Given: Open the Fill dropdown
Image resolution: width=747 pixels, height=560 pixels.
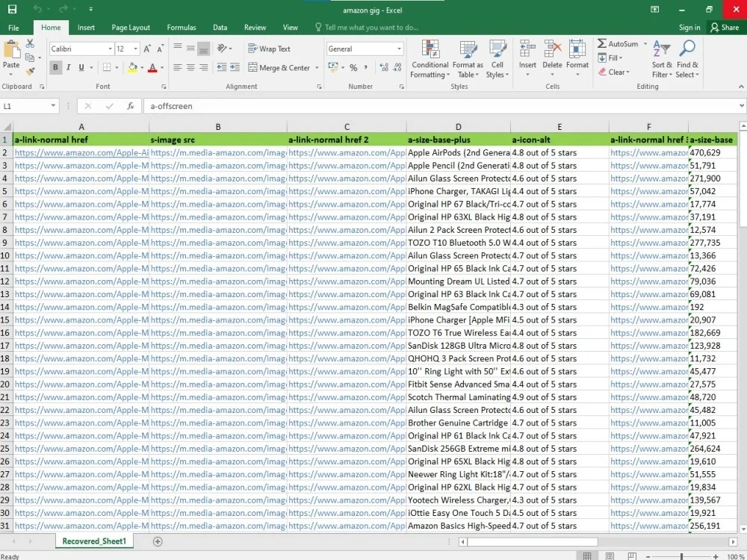Looking at the screenshot, I should point(611,57).
